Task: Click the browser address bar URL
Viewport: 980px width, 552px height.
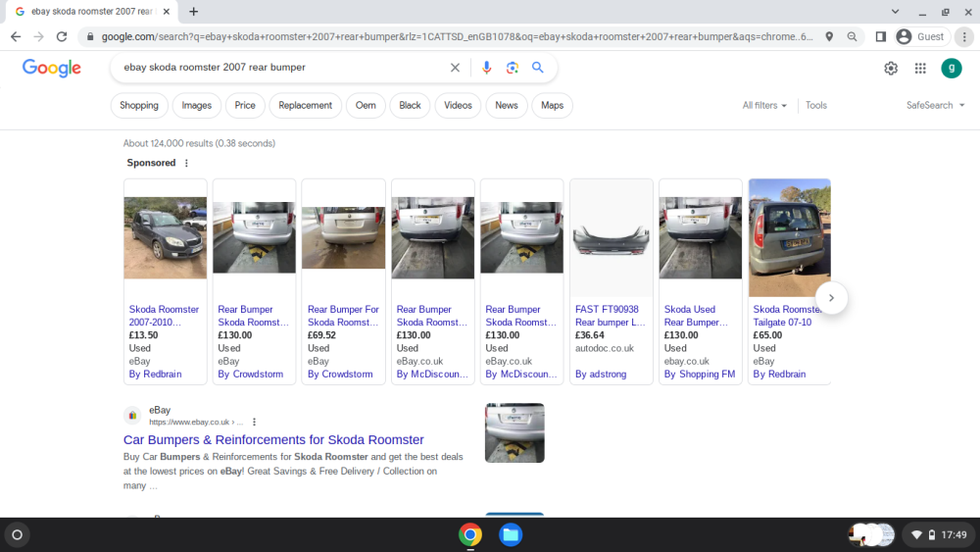Action: (457, 37)
